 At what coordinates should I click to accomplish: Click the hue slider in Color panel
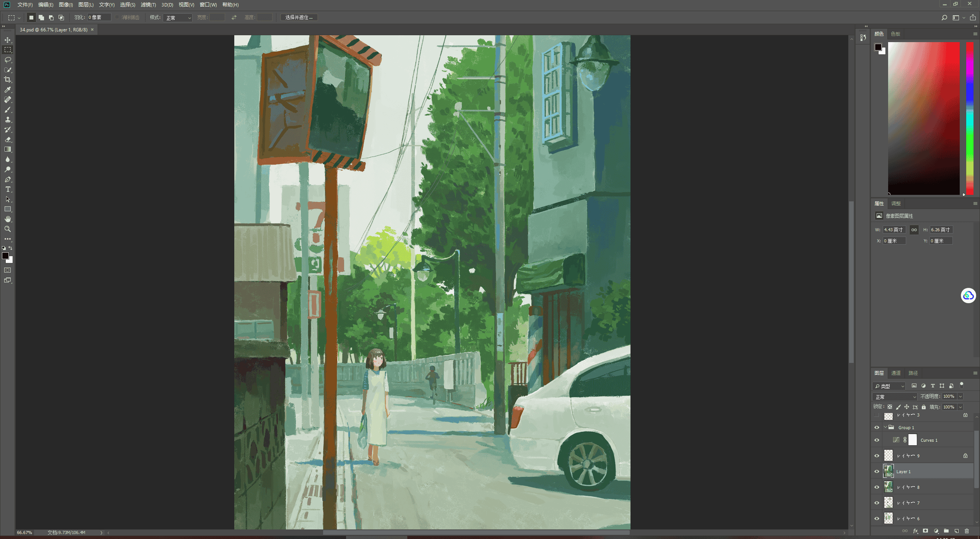970,118
